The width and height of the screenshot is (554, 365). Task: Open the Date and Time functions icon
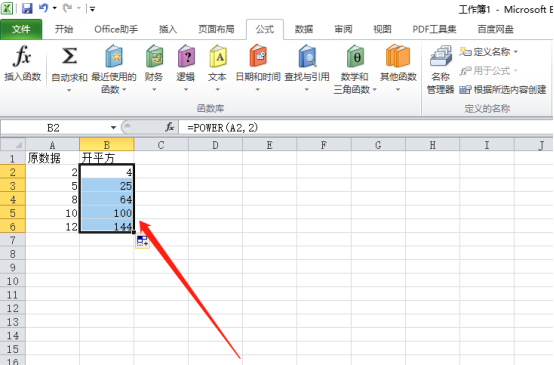[258, 56]
